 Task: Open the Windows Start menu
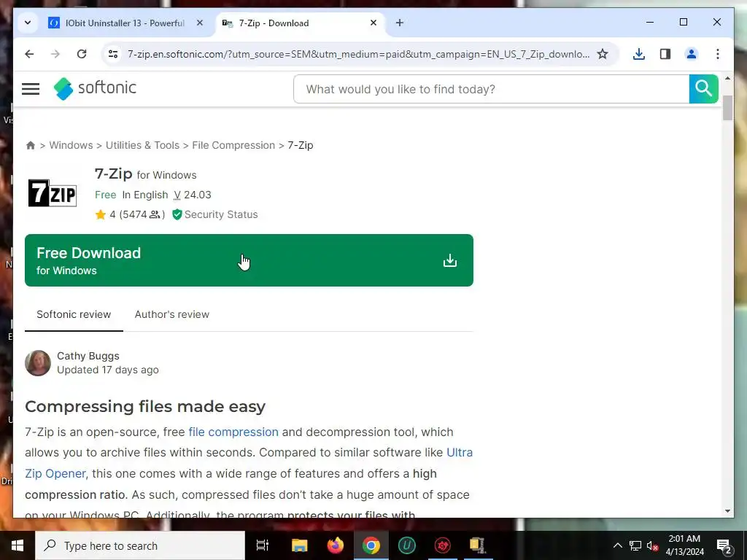click(x=18, y=545)
